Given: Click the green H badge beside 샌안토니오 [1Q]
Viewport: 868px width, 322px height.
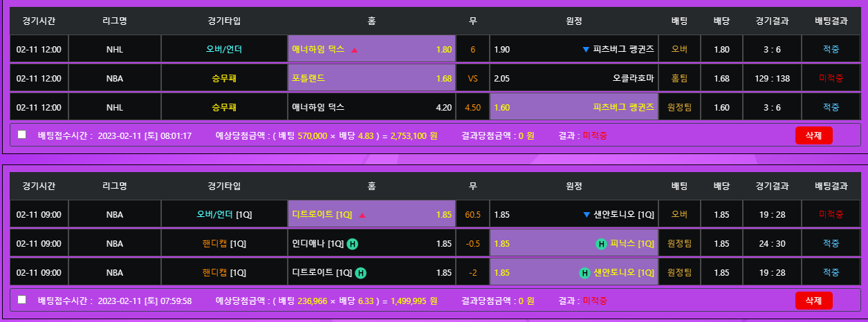Looking at the screenshot, I should pyautogui.click(x=584, y=273).
